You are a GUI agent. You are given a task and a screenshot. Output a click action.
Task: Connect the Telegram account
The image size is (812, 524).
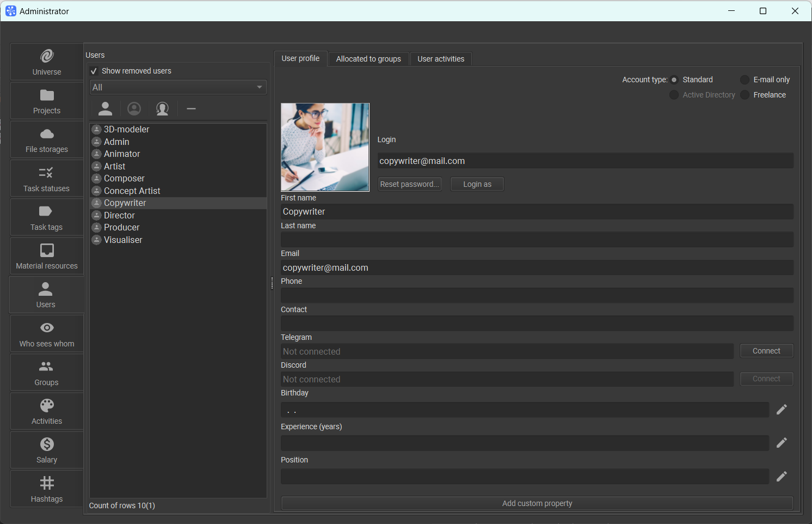766,351
